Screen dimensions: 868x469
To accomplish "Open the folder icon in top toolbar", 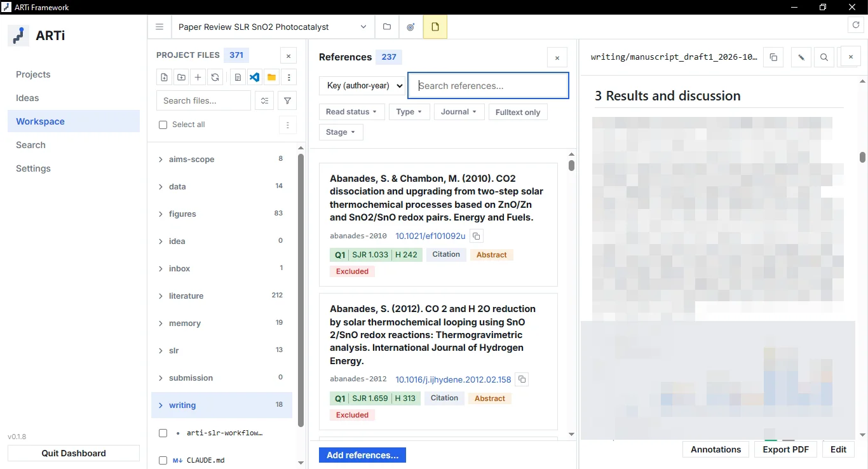I will tap(386, 27).
